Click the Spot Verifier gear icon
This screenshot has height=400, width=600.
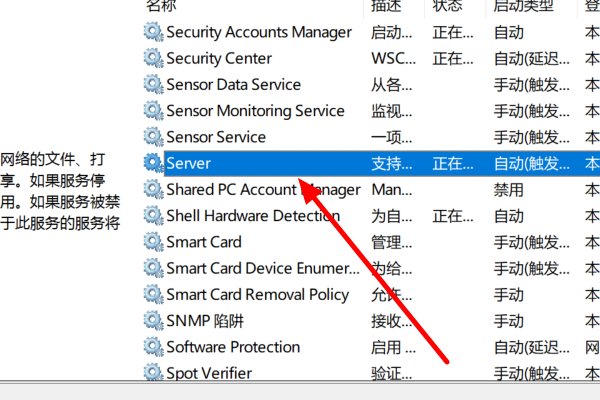[x=153, y=373]
